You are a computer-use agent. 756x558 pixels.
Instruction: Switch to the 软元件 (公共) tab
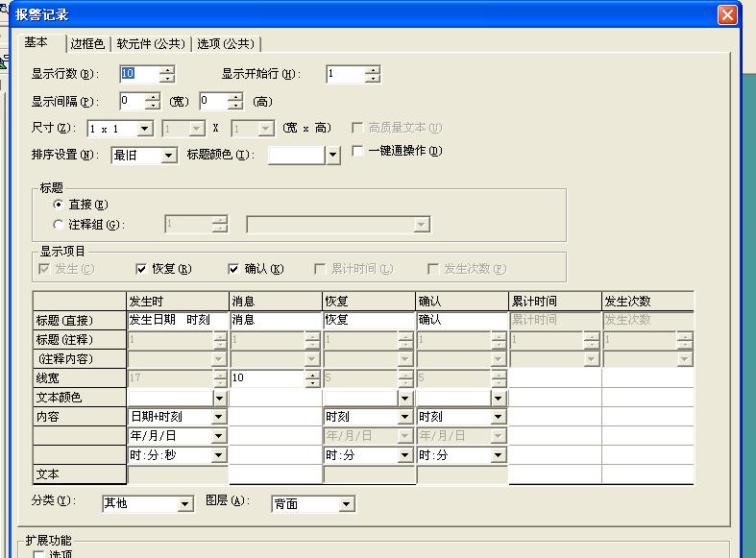151,44
